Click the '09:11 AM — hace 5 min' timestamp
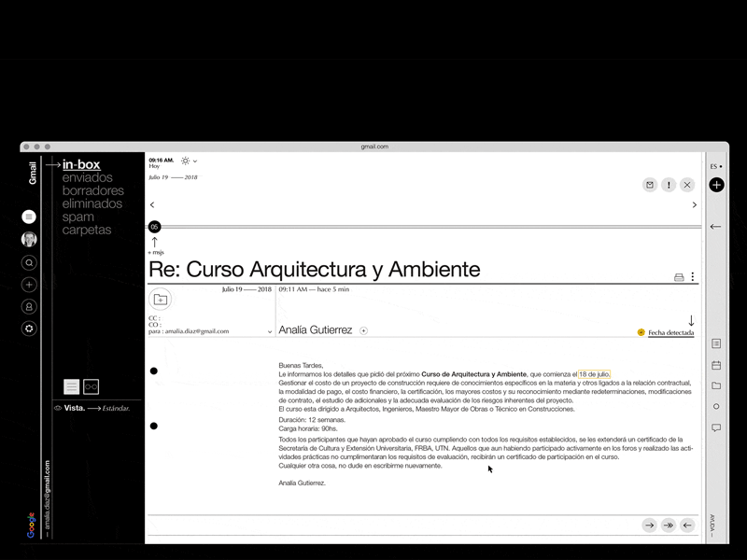Viewport: 747px width, 560px height. pyautogui.click(x=314, y=289)
